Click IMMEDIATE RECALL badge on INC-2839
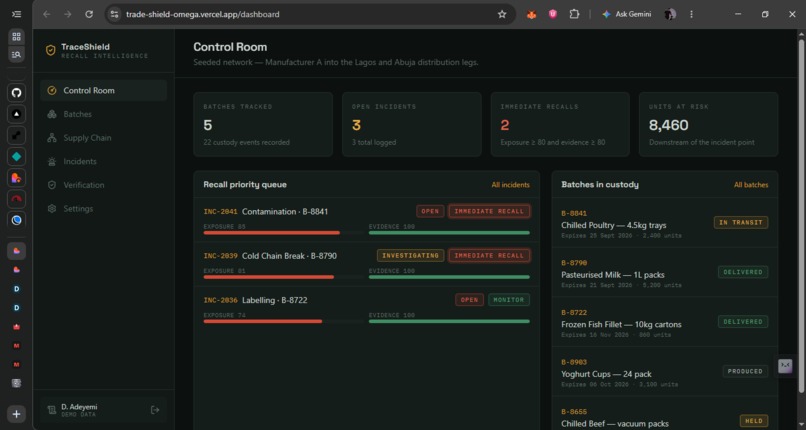The height and width of the screenshot is (430, 806). 489,255
